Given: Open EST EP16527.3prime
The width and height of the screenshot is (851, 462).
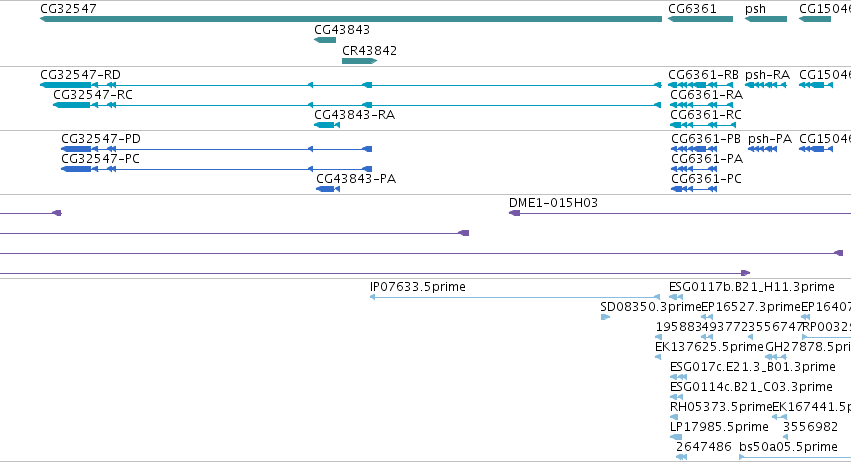Looking at the screenshot, I should (x=707, y=317).
